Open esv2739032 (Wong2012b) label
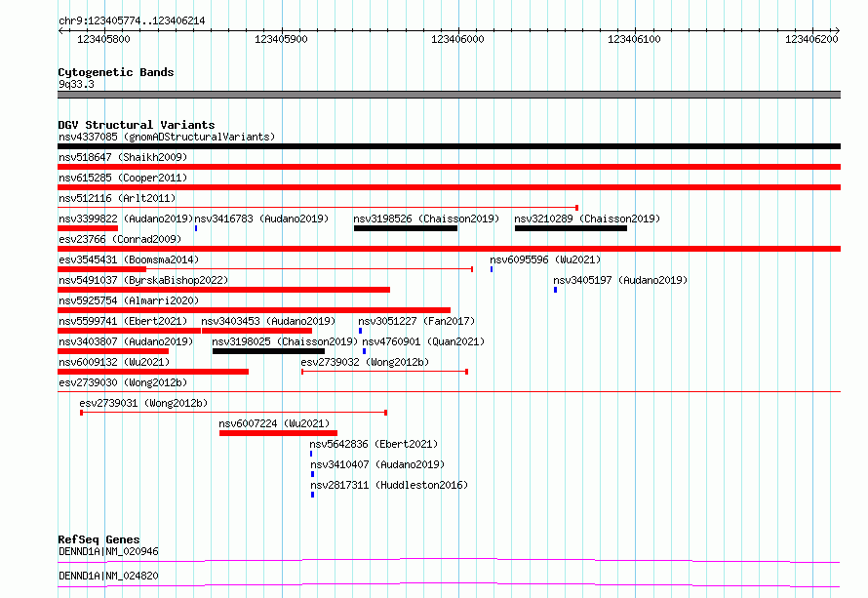The image size is (868, 598). point(365,362)
